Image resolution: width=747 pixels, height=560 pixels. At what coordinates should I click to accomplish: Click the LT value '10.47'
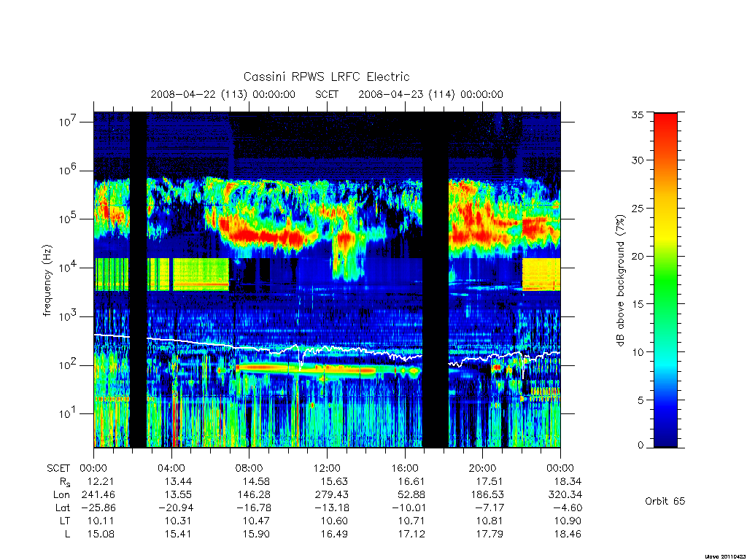coord(256,521)
